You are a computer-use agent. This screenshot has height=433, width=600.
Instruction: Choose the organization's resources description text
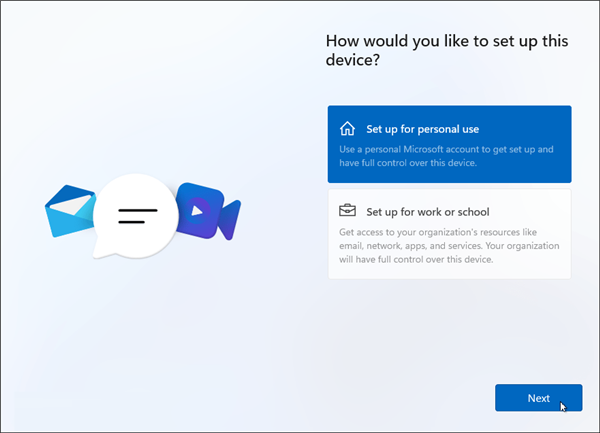[x=449, y=246]
